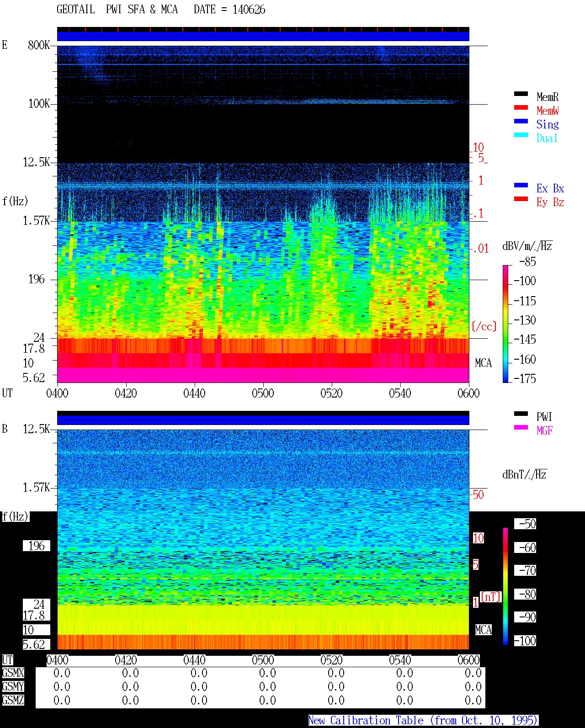
Task: Open the New Calibration Table link
Action: (423, 721)
